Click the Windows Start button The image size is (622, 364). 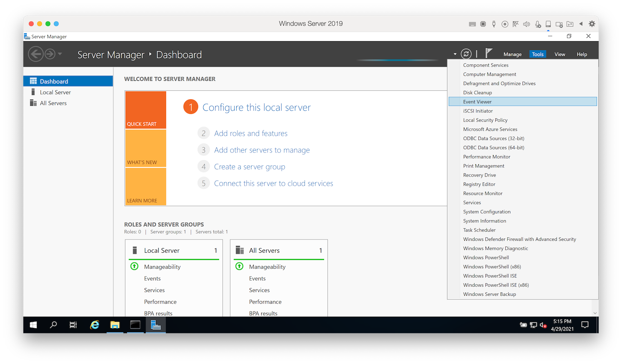point(33,325)
